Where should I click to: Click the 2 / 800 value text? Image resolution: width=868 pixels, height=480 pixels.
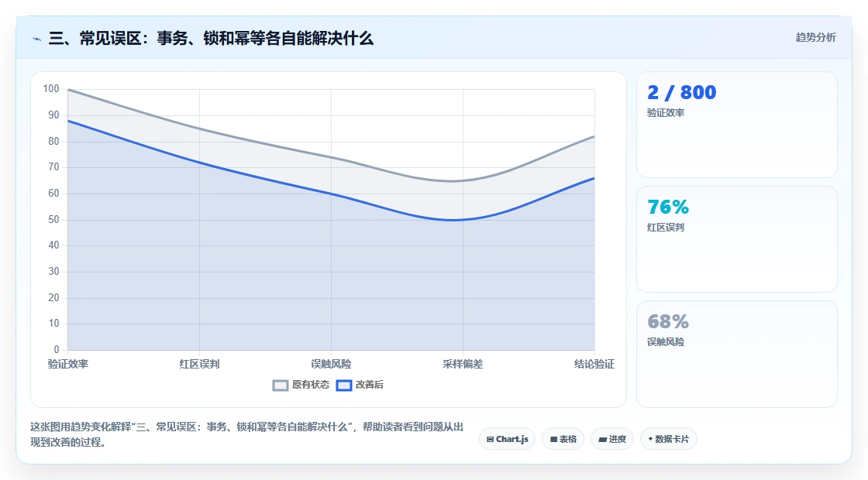coord(681,92)
